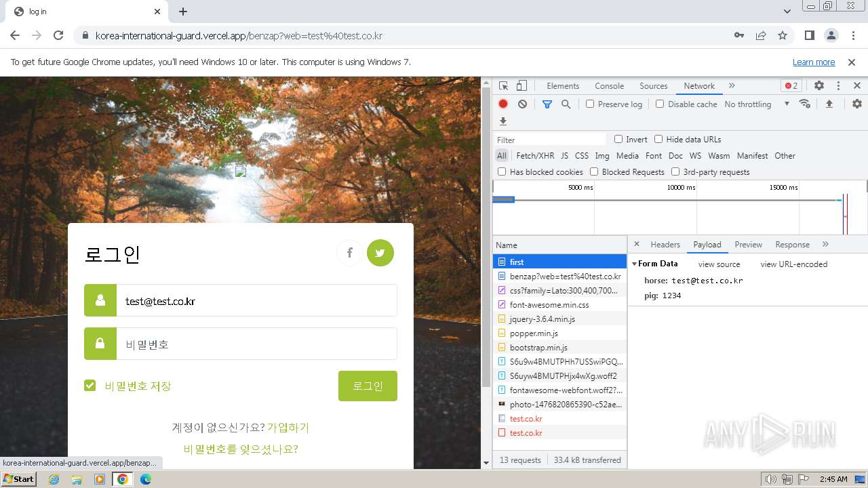Show the 2 errors badge
The image size is (868, 488).
pyautogui.click(x=791, y=85)
